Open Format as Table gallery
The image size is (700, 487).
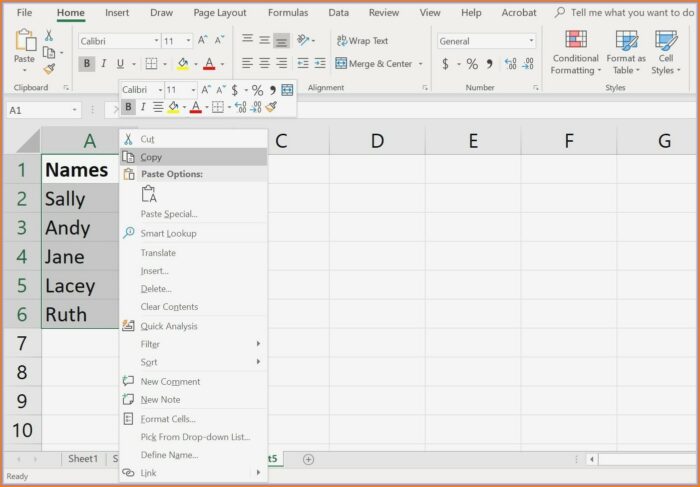click(x=626, y=52)
